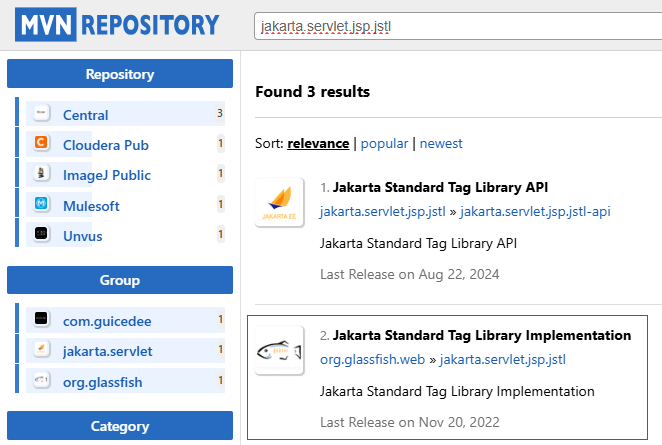This screenshot has height=445, width=662.
Task: Click 'Found 3 results' heading
Action: [312, 92]
